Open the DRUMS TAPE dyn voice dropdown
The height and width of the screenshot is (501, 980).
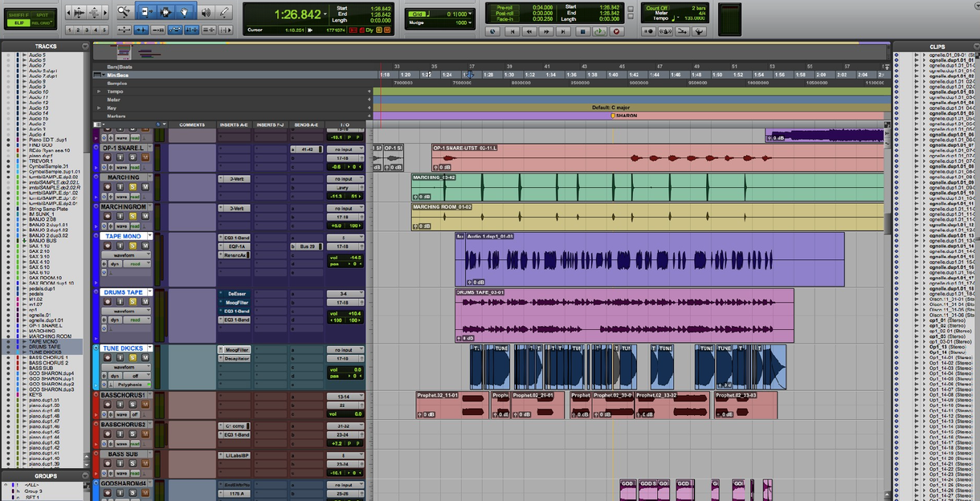(x=115, y=320)
